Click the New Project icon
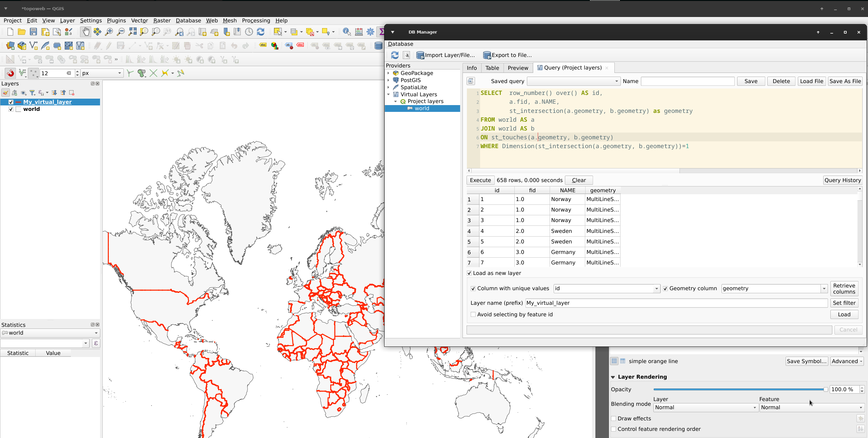Screen dimensions: 868x438 [x=10, y=32]
